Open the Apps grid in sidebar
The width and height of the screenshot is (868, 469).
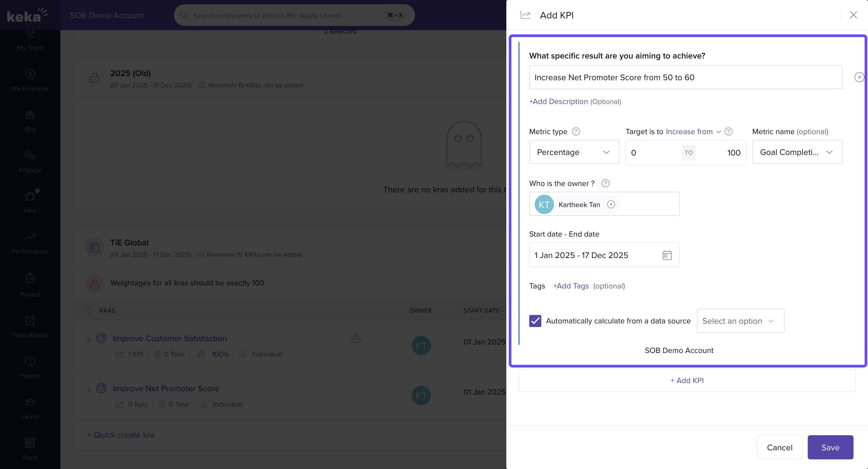(30, 448)
